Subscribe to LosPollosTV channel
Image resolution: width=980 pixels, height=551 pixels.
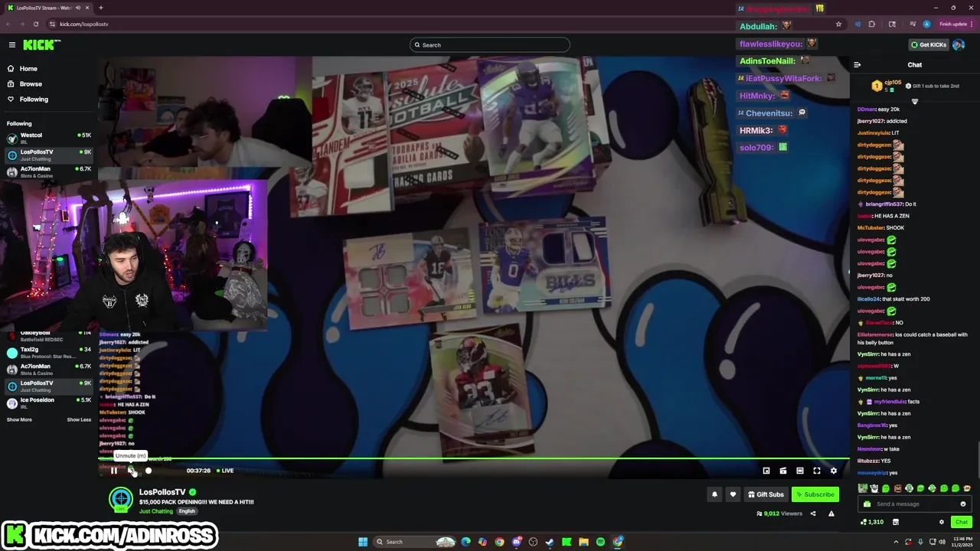815,494
